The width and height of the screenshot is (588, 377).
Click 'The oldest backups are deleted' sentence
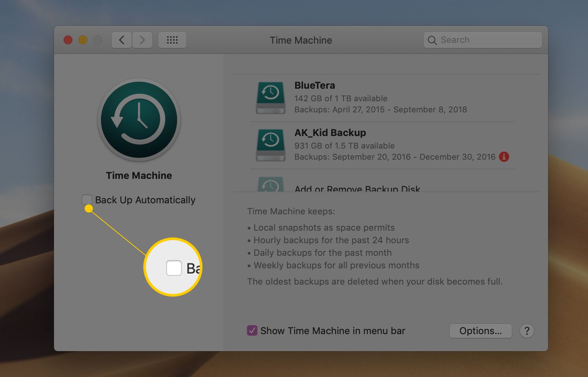click(x=375, y=282)
